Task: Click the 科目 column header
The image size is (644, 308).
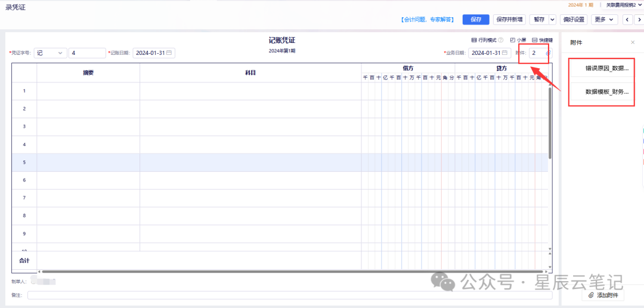Action: [250, 73]
